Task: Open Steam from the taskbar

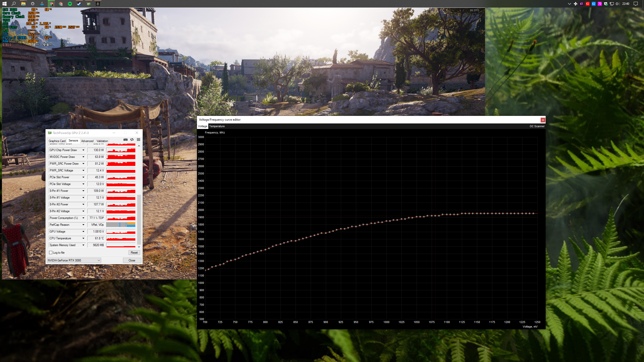Action: coord(79,4)
